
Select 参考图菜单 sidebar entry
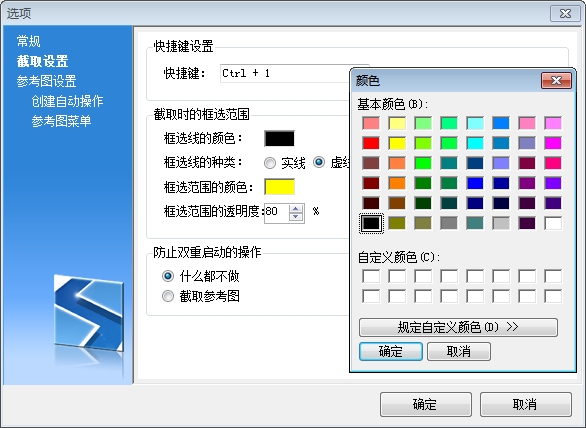tap(61, 121)
